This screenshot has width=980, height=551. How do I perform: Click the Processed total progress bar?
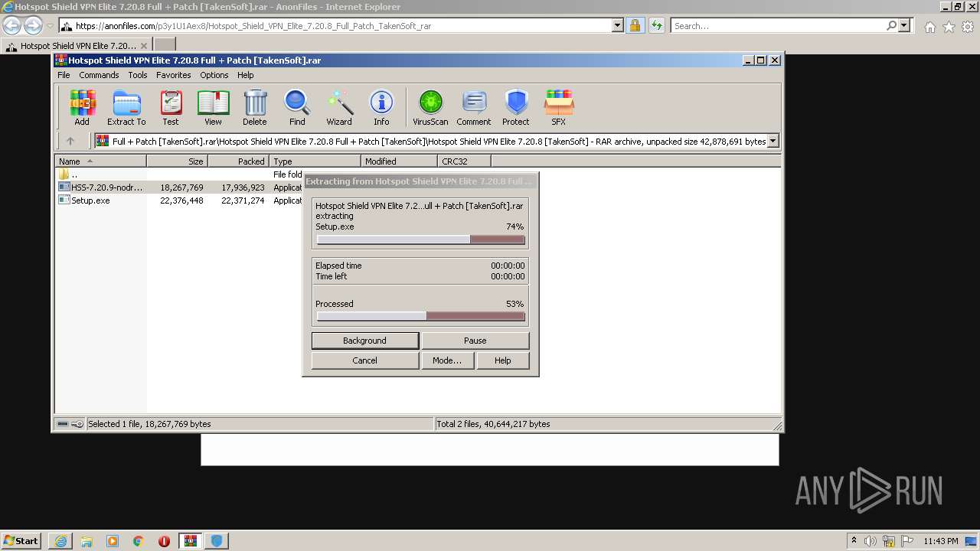click(420, 316)
